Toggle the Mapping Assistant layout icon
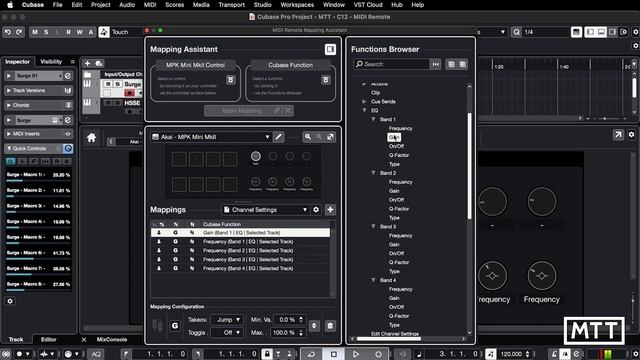The width and height of the screenshot is (640, 360). pos(330,49)
